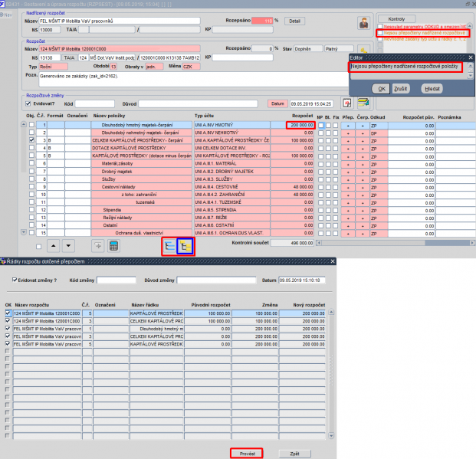Click the horizontal scrollbar under Rozpočet pův. columns
The height and width of the screenshot is (459, 476).
pos(396,243)
